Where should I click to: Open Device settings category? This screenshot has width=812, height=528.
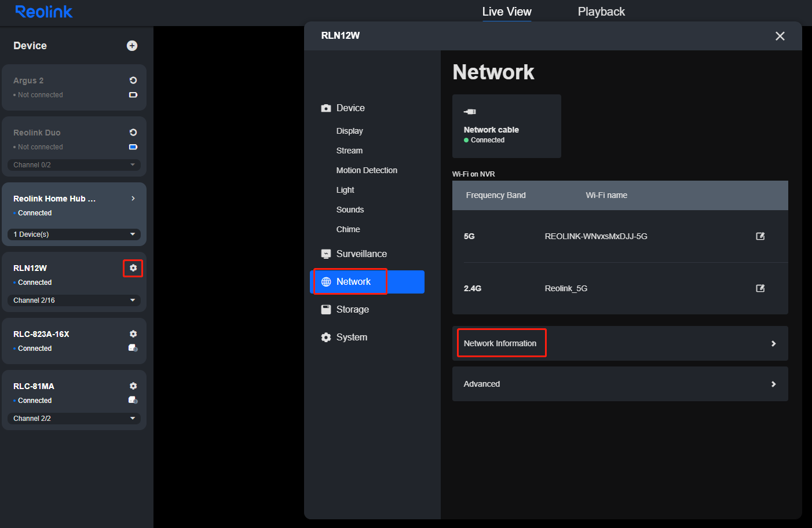click(x=350, y=108)
